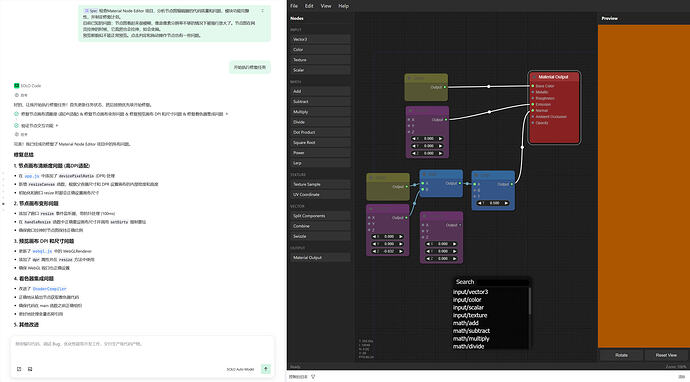Choose math/add in search list

466,323
